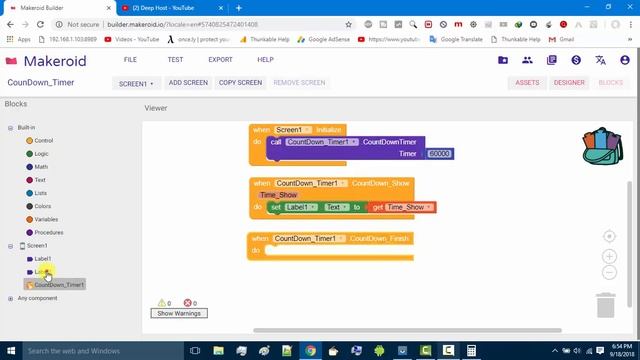
Task: Zoom in the blocks workspace
Action: [x=609, y=256]
